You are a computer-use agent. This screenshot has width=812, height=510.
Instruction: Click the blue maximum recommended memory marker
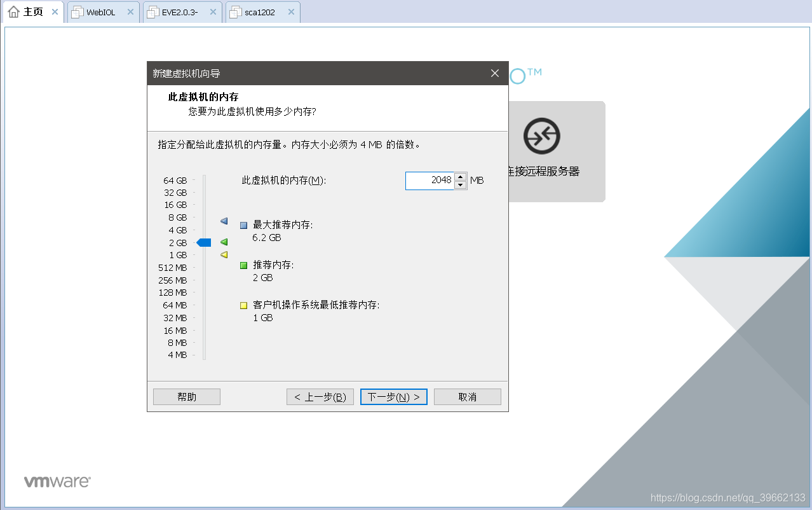[x=224, y=221]
